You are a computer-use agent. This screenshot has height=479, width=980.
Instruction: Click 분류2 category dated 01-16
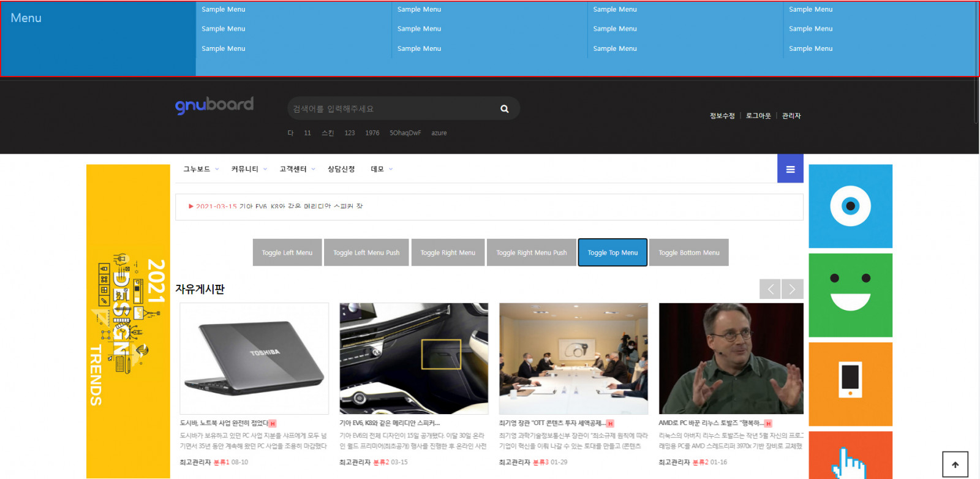(701, 462)
